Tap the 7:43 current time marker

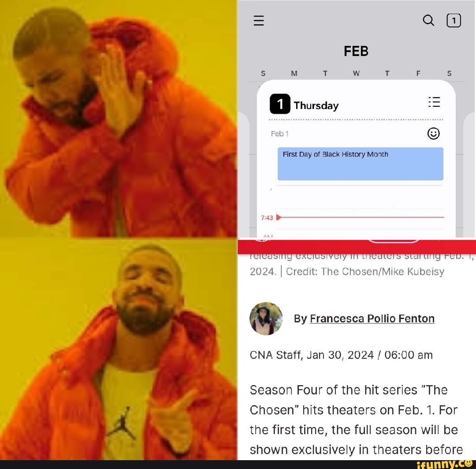coord(267,218)
